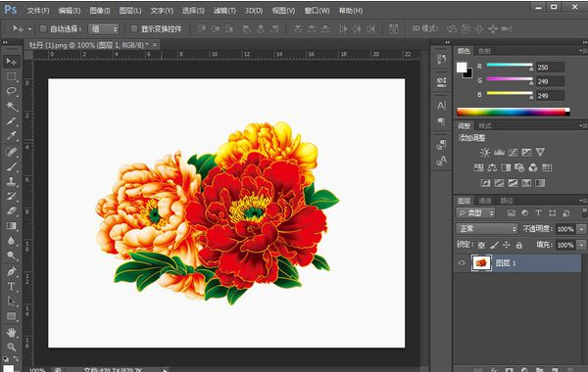
Task: Open the 组 auto-select dropdown
Action: pyautogui.click(x=104, y=28)
